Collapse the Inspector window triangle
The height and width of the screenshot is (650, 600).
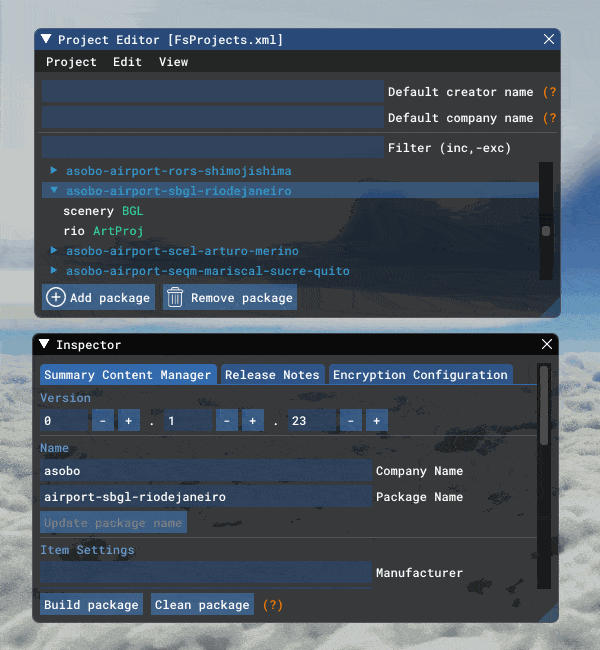[44, 344]
